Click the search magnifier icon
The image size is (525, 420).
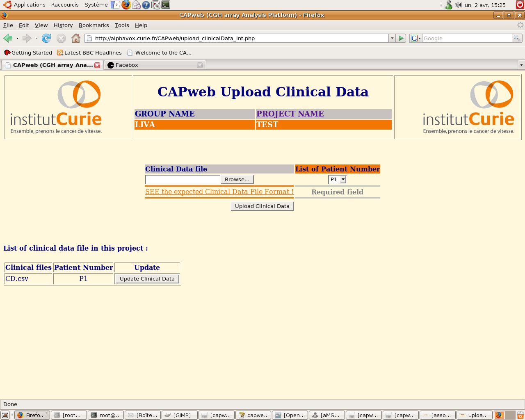(517, 38)
